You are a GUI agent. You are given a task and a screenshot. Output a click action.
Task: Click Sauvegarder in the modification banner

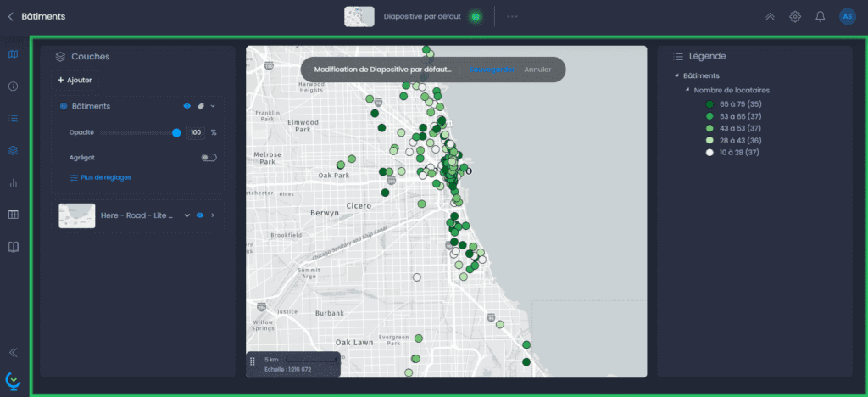click(492, 70)
